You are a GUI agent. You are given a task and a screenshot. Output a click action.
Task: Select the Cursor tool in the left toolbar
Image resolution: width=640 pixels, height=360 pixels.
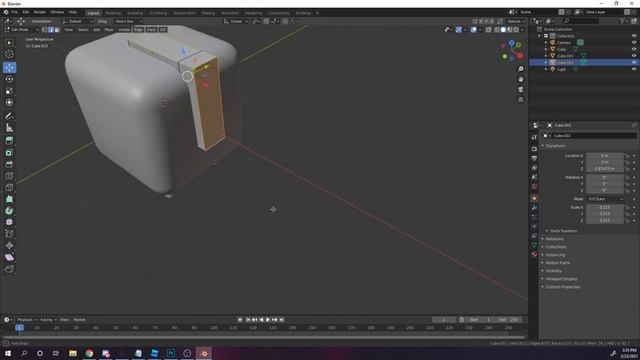tap(9, 54)
